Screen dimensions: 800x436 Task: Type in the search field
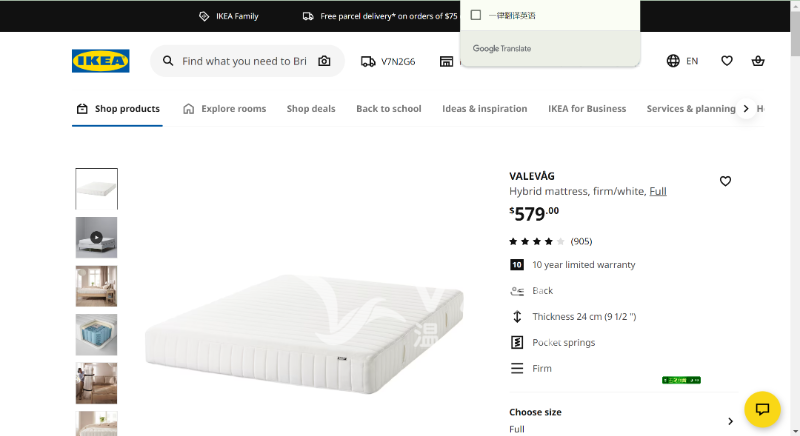pos(244,61)
